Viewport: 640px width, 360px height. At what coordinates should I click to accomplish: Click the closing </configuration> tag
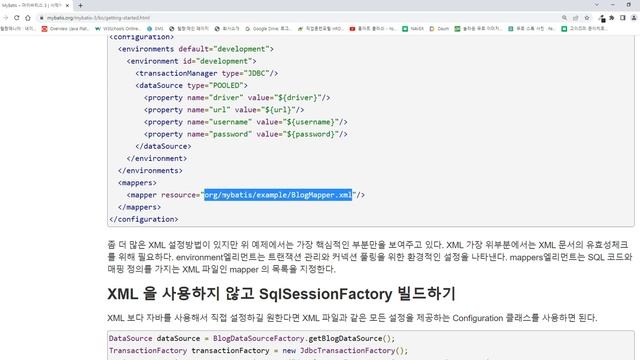pyautogui.click(x=144, y=220)
